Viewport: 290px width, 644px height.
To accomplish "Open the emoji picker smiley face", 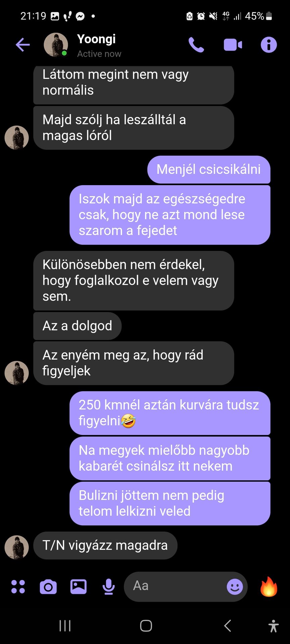I will (235, 587).
